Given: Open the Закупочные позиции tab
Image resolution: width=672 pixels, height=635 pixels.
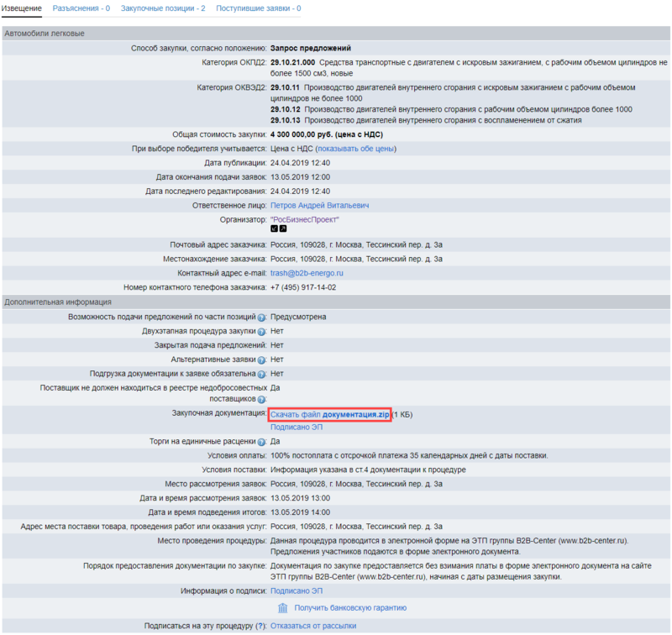Looking at the screenshot, I should (x=163, y=8).
